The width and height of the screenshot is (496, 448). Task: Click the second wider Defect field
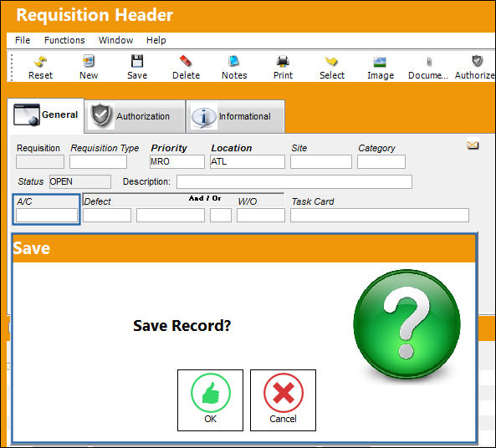[170, 216]
